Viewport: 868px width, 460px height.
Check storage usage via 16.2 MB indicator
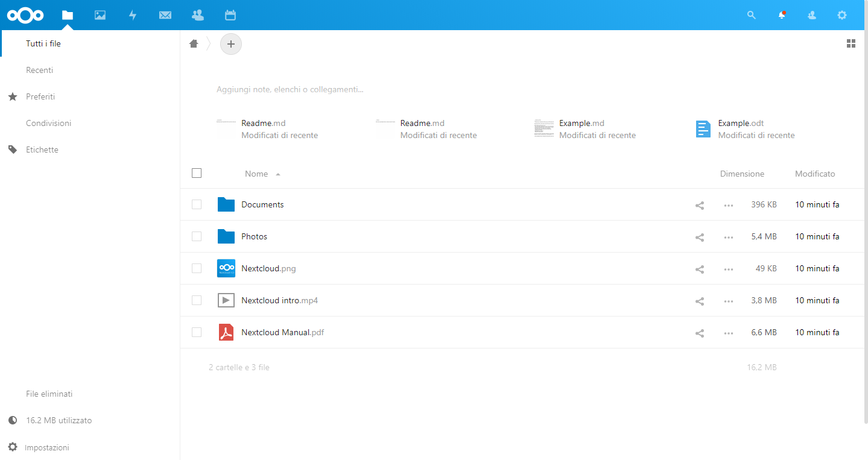(x=58, y=420)
